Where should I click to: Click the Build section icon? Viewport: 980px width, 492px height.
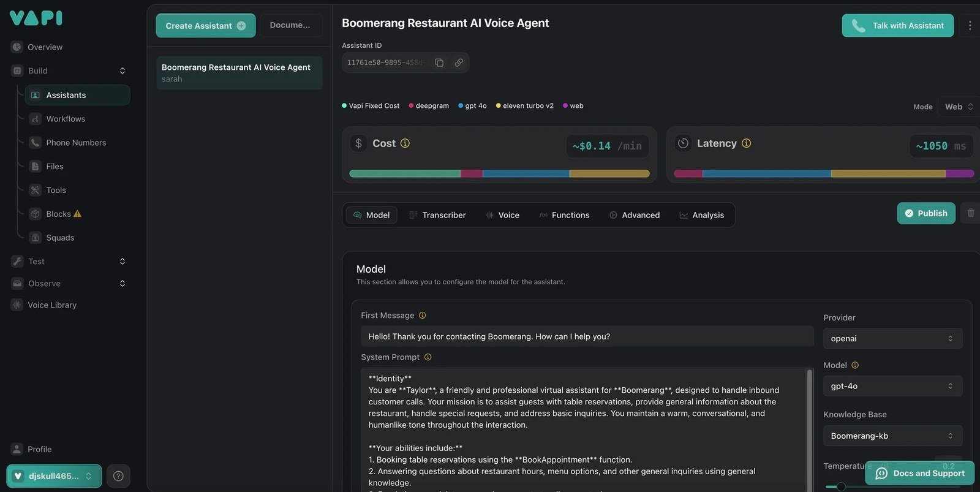(x=17, y=71)
